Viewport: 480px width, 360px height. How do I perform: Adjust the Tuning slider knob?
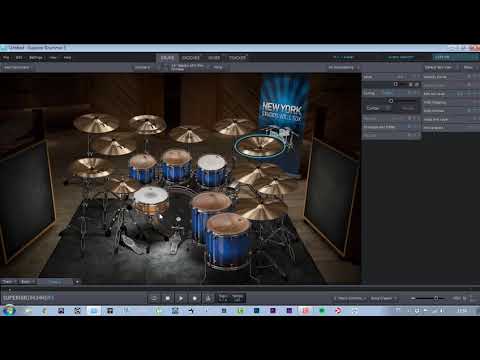click(391, 101)
